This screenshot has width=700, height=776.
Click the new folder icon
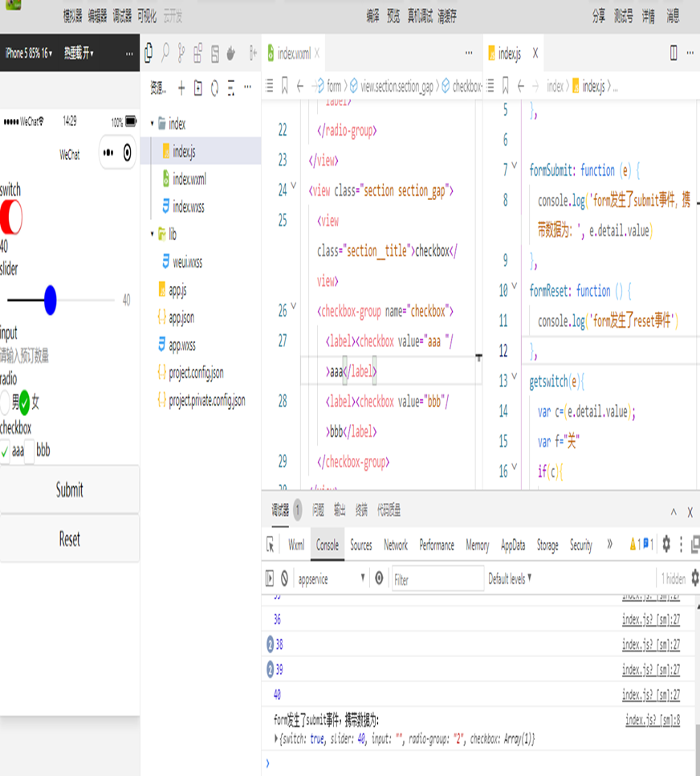tap(198, 88)
